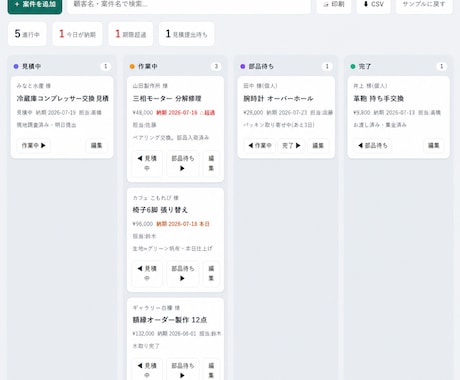460x380 pixels.
Task: Select the 1 見積提出待ち summary chip
Action: (x=186, y=34)
